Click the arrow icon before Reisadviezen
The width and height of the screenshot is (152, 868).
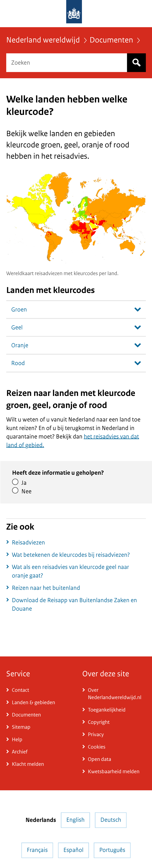[x=8, y=542]
